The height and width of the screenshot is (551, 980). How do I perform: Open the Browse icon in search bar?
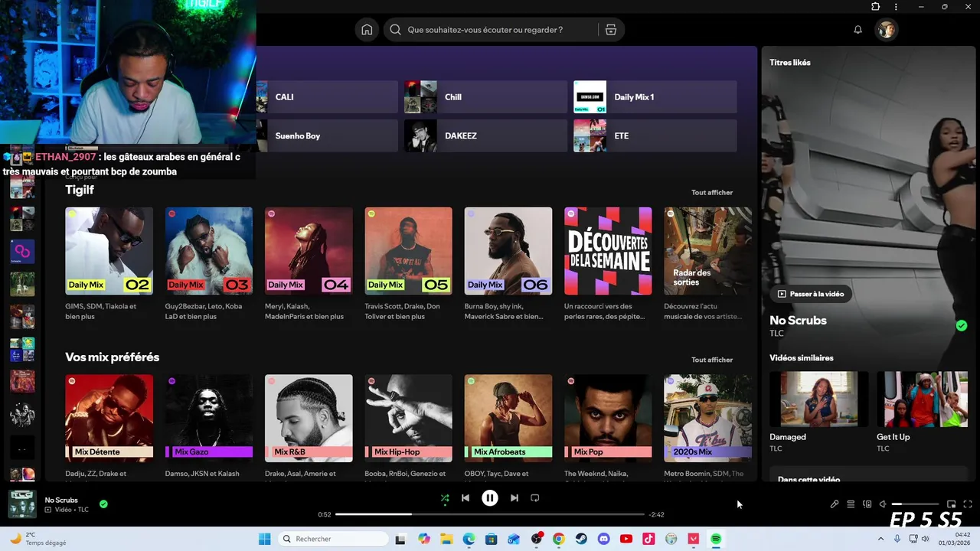pyautogui.click(x=610, y=30)
